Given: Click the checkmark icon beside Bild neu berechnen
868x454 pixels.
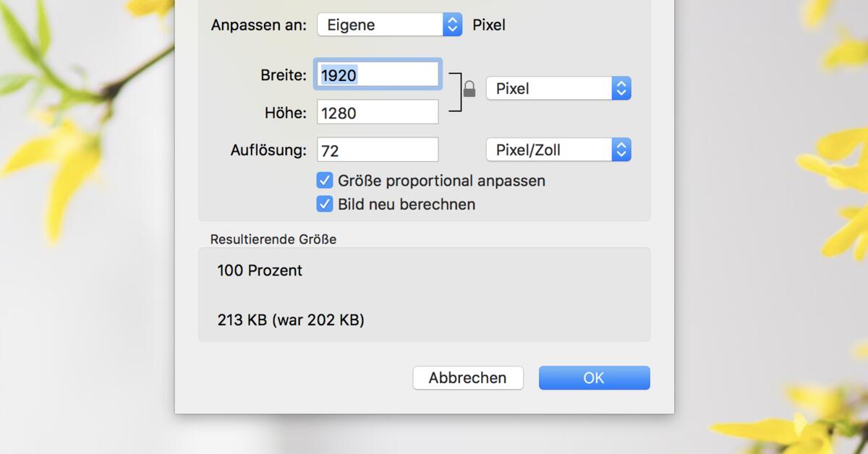Looking at the screenshot, I should click(324, 204).
